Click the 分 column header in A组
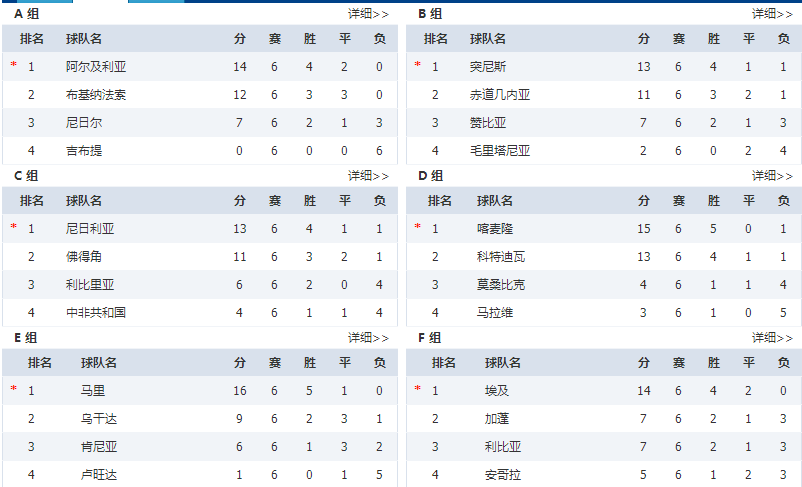 coord(239,39)
